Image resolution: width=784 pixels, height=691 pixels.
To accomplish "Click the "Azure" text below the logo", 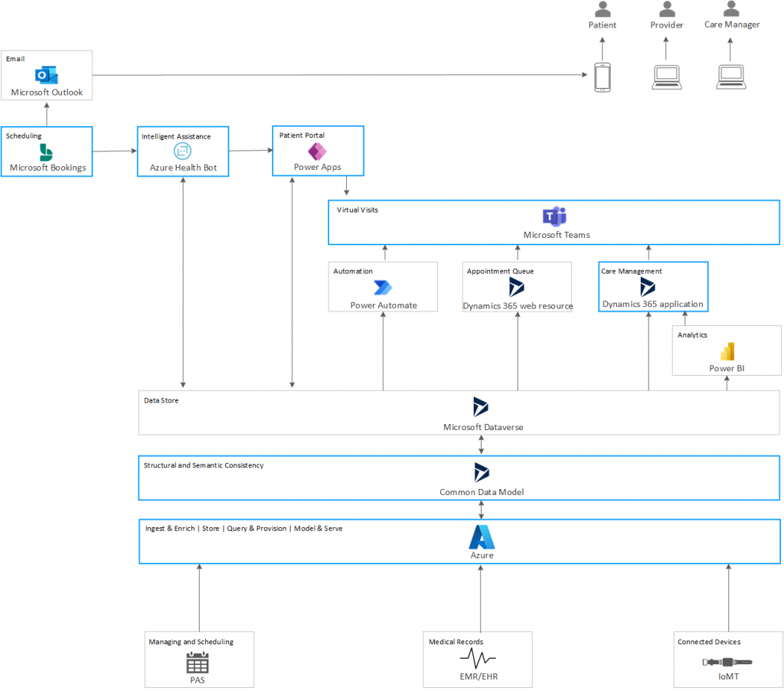I will point(482,555).
